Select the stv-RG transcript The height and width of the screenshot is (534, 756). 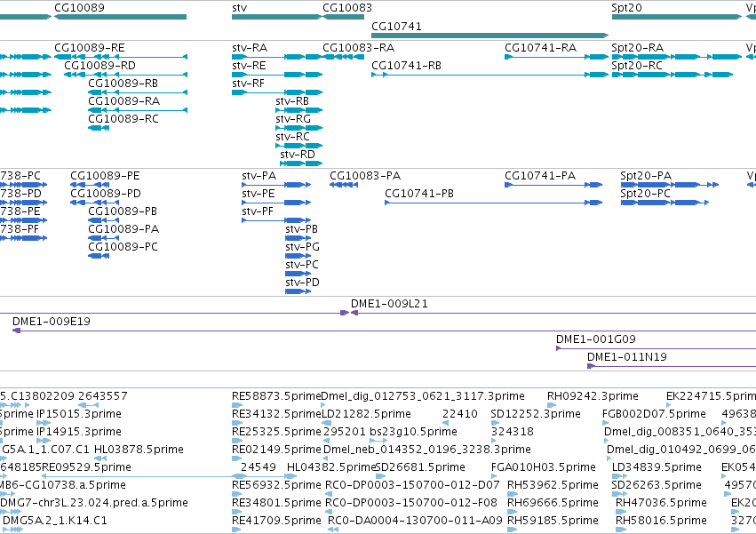point(298,128)
